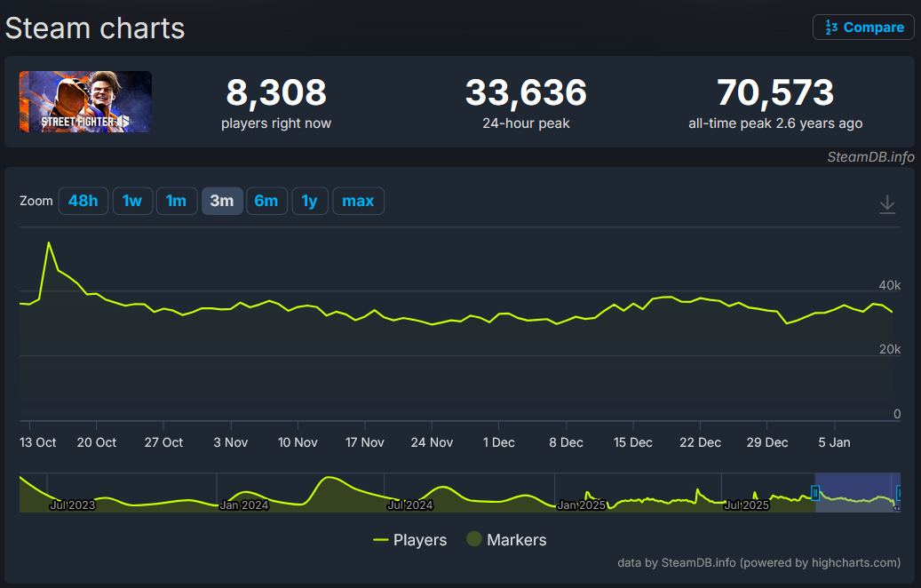Click Jan 2024 on the navigator timeline
This screenshot has width=921, height=588.
pyautogui.click(x=243, y=505)
